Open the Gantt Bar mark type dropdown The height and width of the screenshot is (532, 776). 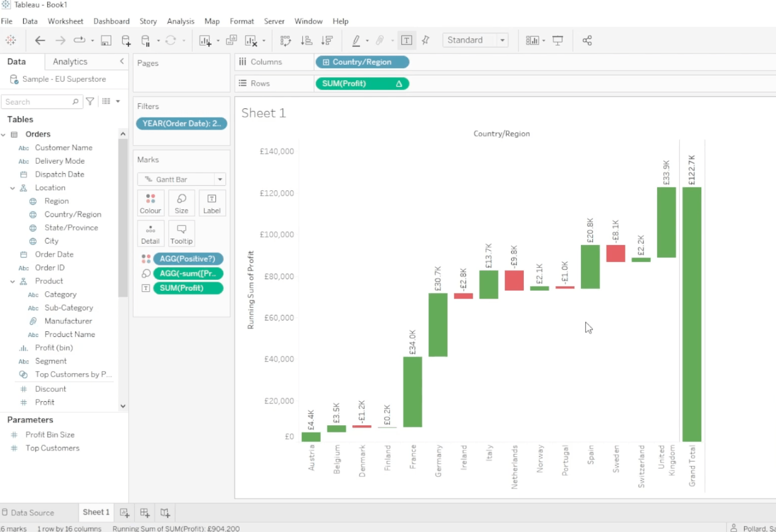pyautogui.click(x=219, y=179)
